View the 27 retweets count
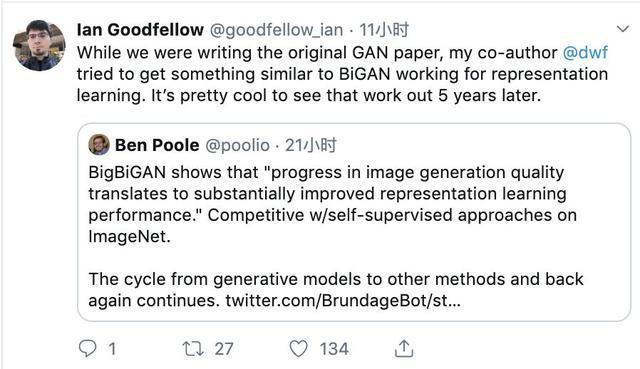 [224, 349]
